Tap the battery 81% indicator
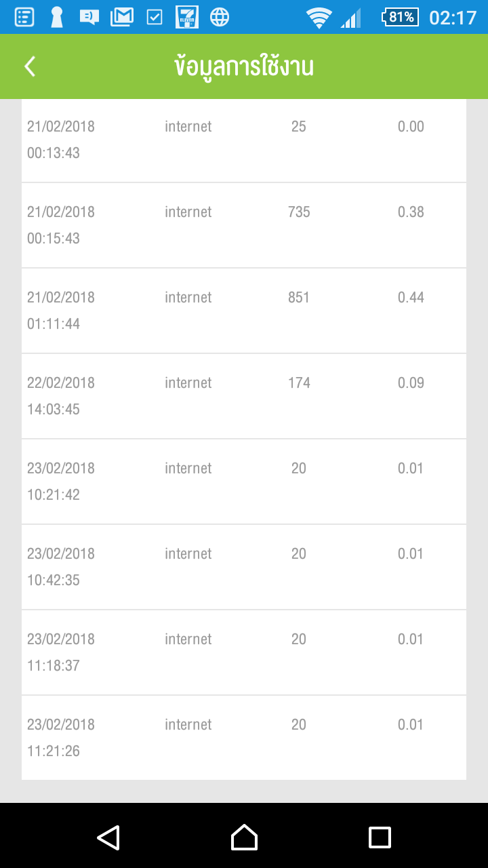The image size is (488, 868). [x=401, y=17]
